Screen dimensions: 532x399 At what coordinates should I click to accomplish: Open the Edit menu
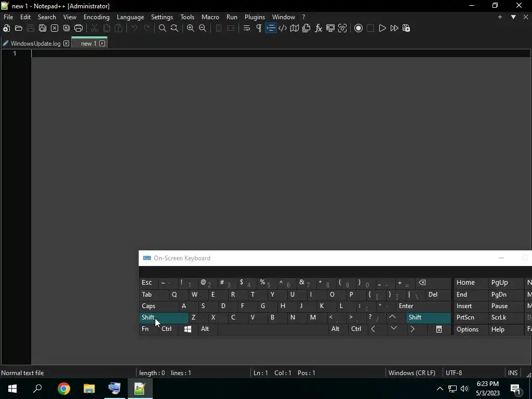[x=25, y=17]
